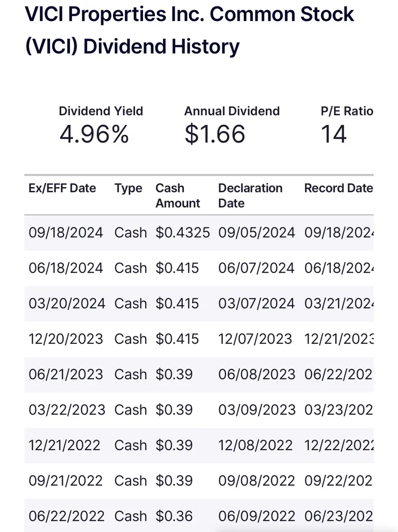Click the P/E Ratio value
Viewport: 398px width, 532px height.
point(333,134)
